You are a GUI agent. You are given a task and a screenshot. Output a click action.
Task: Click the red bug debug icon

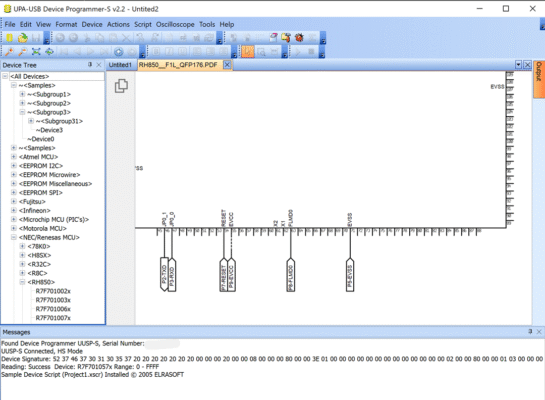[299, 38]
